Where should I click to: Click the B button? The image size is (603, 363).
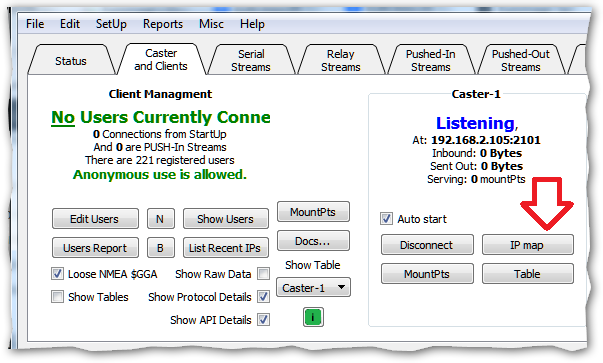[x=160, y=248]
